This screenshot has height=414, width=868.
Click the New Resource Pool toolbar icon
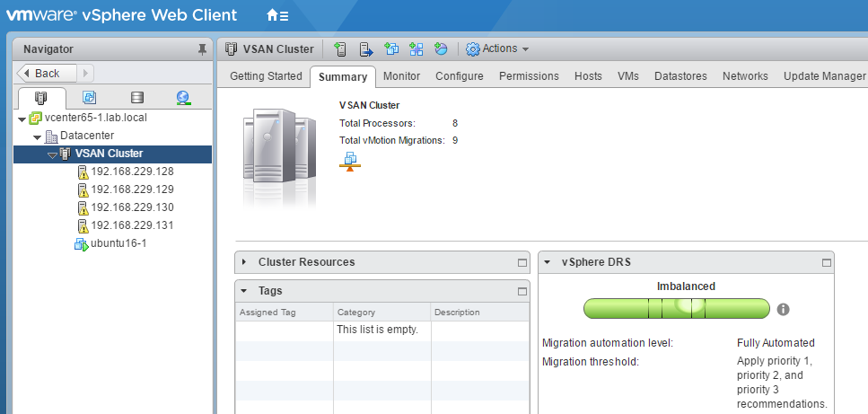click(x=441, y=49)
